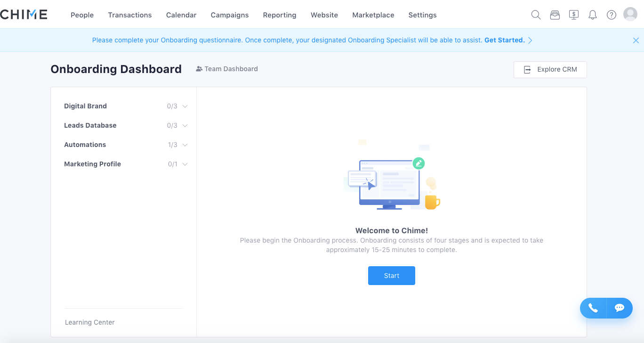The width and height of the screenshot is (644, 343).
Task: Expand the Leads Database section
Action: (x=185, y=126)
